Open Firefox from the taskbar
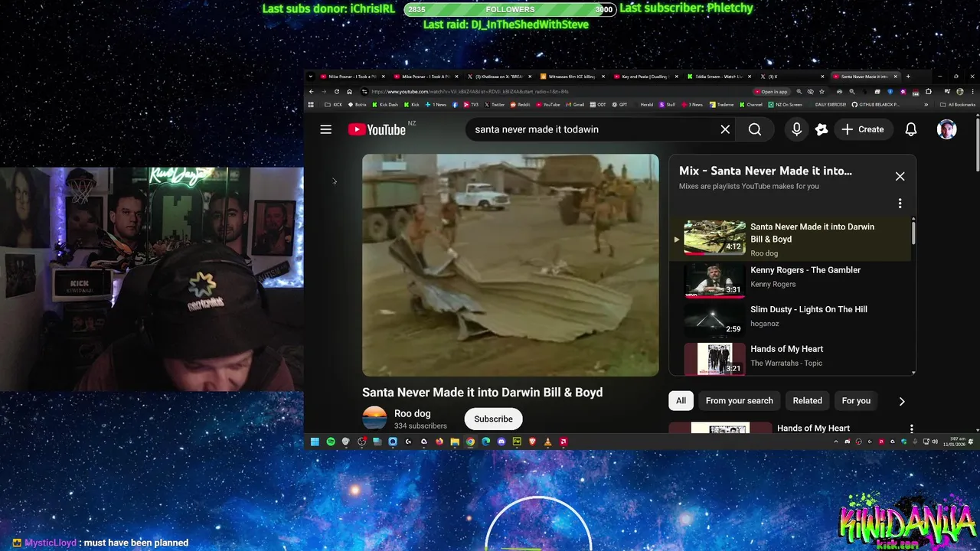980x551 pixels. click(439, 442)
